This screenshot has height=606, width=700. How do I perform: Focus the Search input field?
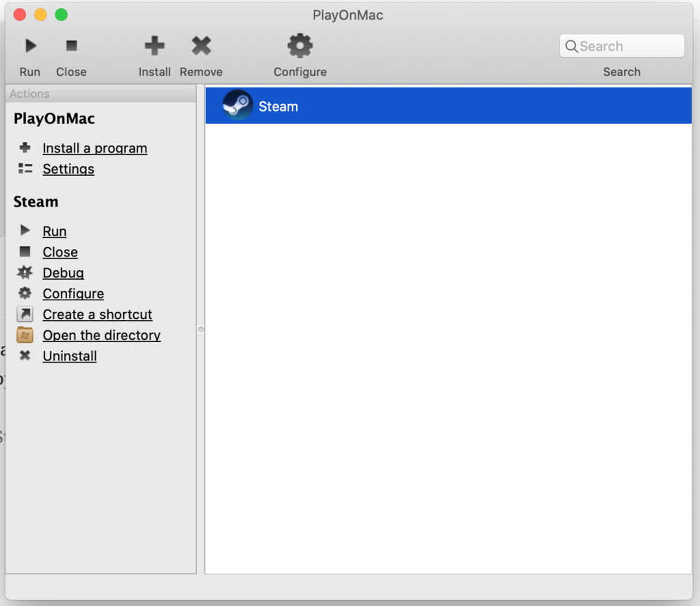[x=621, y=46]
